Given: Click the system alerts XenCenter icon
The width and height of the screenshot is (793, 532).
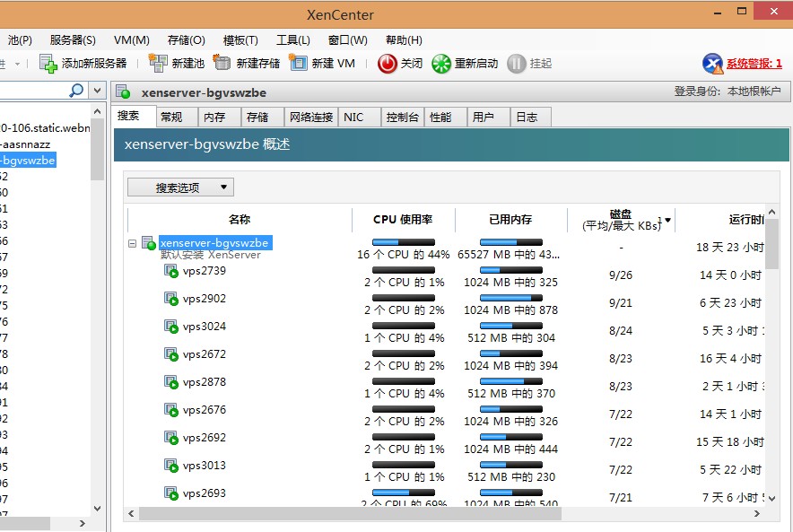Looking at the screenshot, I should click(712, 64).
